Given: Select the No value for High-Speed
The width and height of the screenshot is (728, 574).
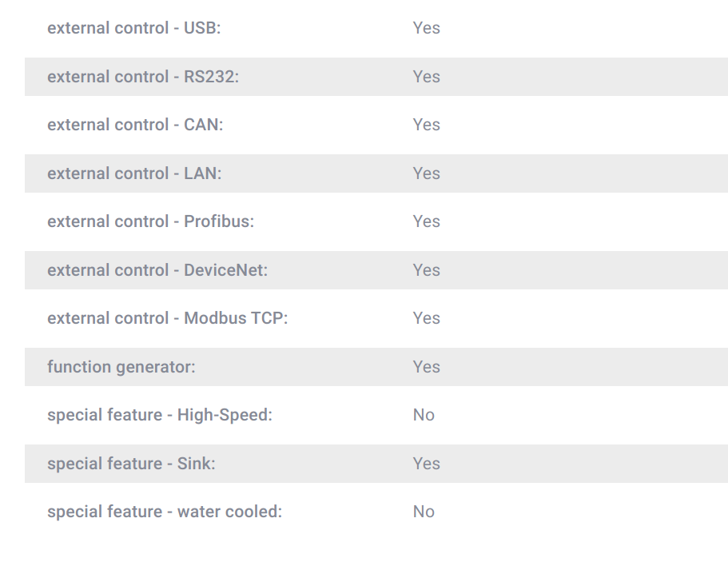Looking at the screenshot, I should (424, 415).
